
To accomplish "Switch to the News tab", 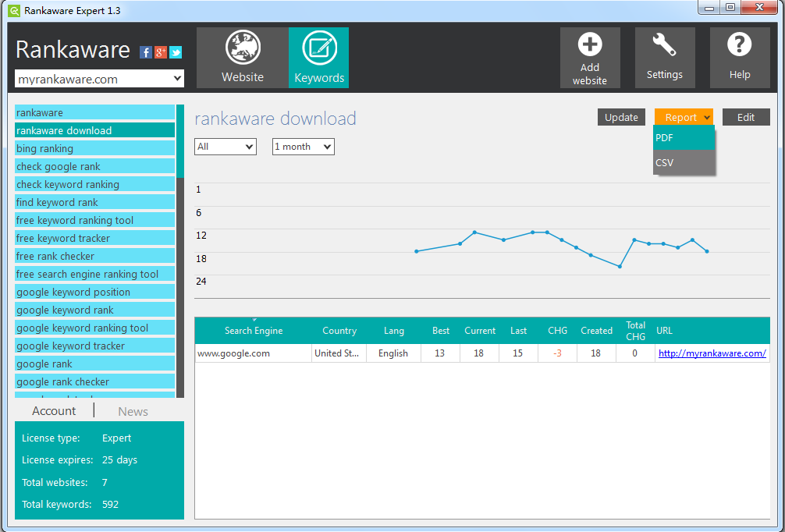I will click(x=133, y=411).
